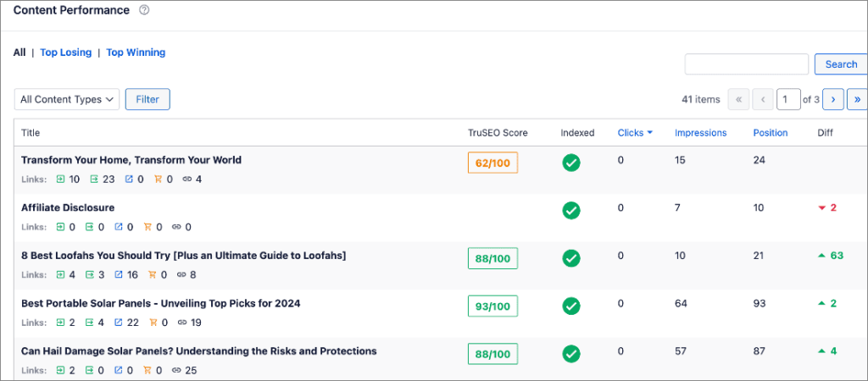Switch to Top Losing tab
The height and width of the screenshot is (381, 868).
[66, 52]
